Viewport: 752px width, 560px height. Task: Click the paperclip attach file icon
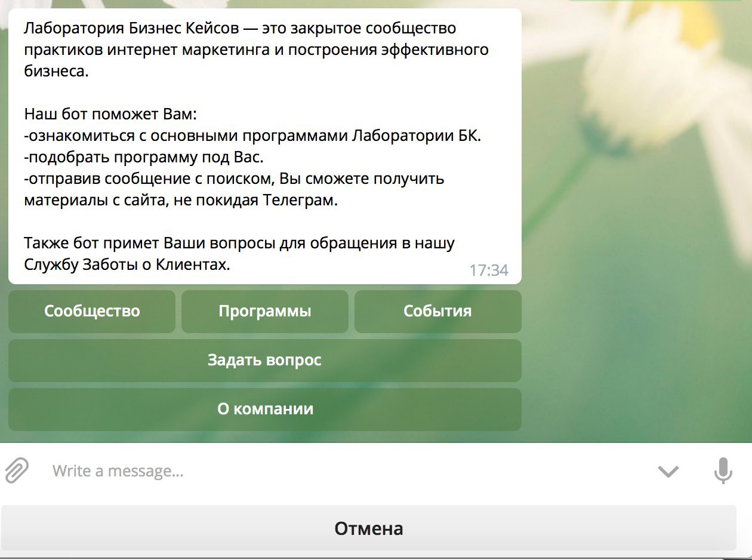[x=17, y=470]
